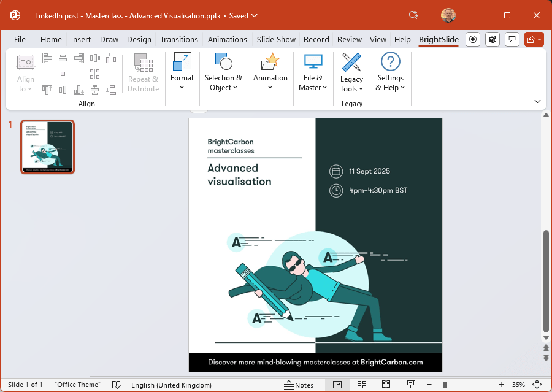Click the Align Bottom icon
This screenshot has width=552, height=392.
79,90
